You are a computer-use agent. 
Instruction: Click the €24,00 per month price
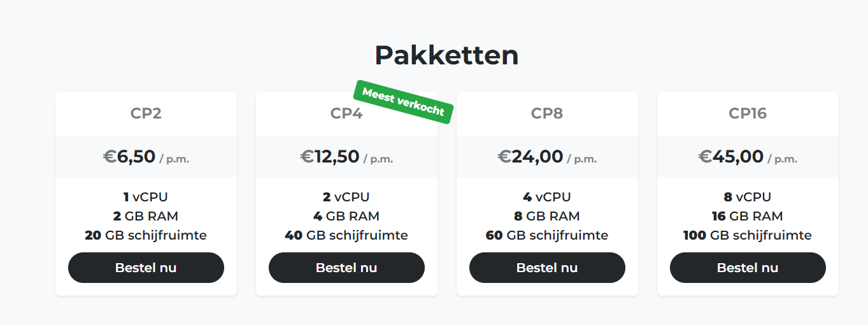(547, 157)
